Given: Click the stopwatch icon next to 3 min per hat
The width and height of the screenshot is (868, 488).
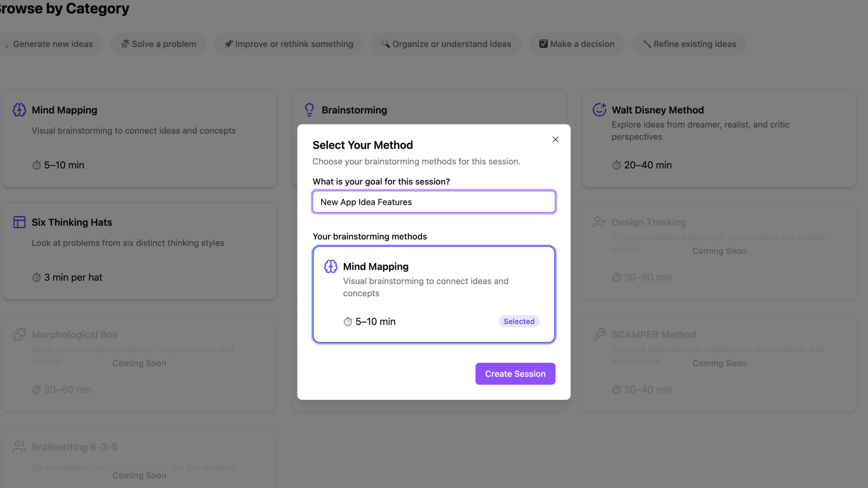Looking at the screenshot, I should [37, 277].
